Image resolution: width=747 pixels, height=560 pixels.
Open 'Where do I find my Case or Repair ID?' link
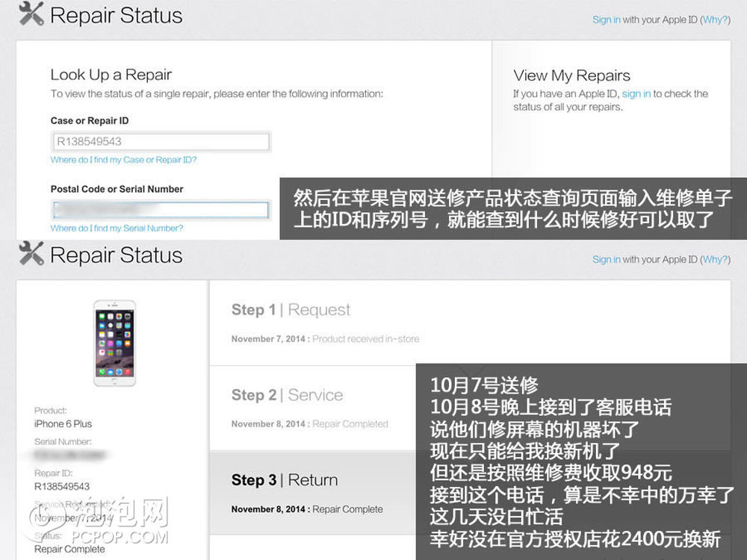123,160
